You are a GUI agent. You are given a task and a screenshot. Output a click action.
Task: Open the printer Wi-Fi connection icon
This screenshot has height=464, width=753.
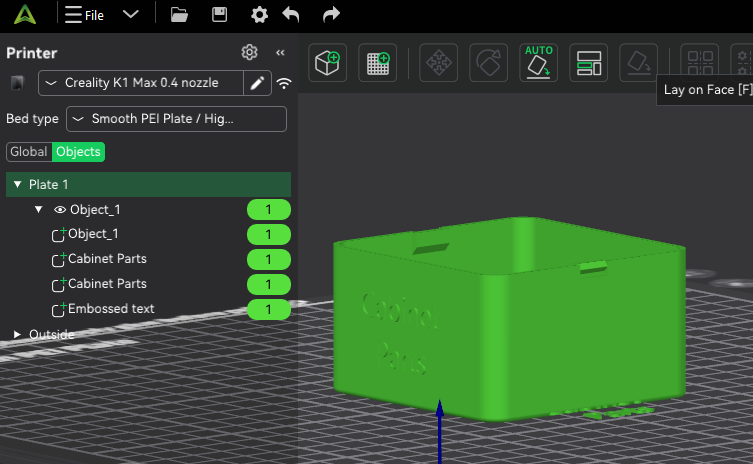285,83
